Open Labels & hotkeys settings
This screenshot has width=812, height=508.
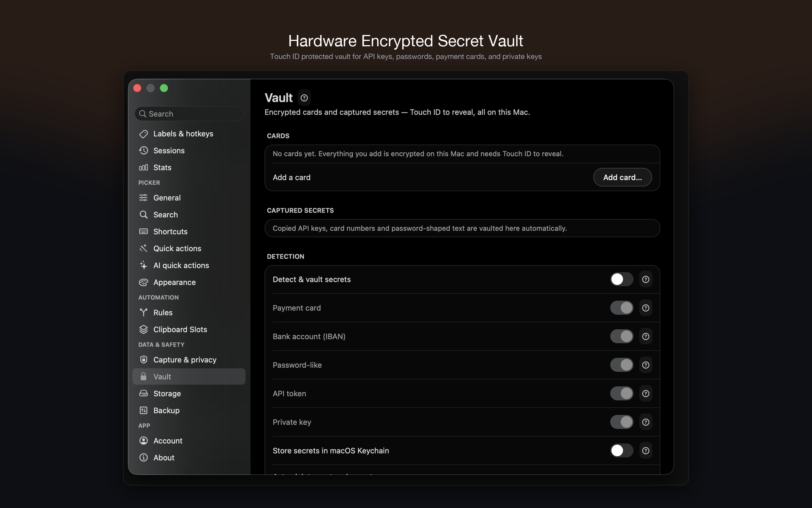(x=189, y=134)
